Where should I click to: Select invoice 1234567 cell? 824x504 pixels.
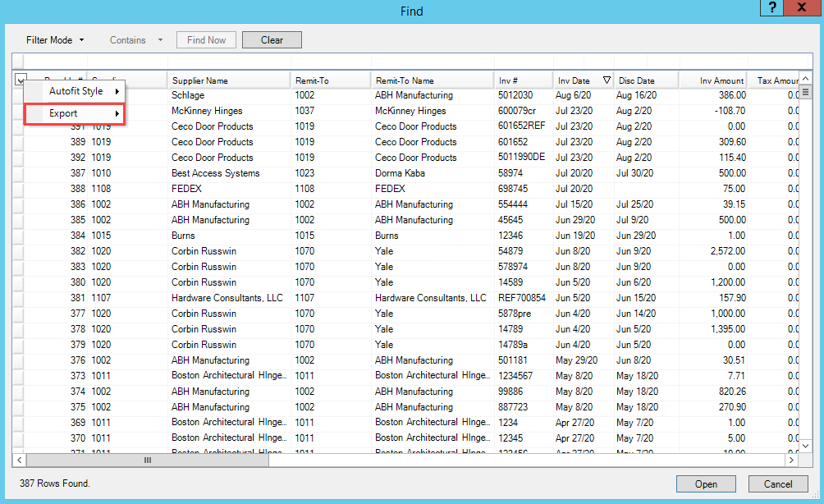pos(524,376)
